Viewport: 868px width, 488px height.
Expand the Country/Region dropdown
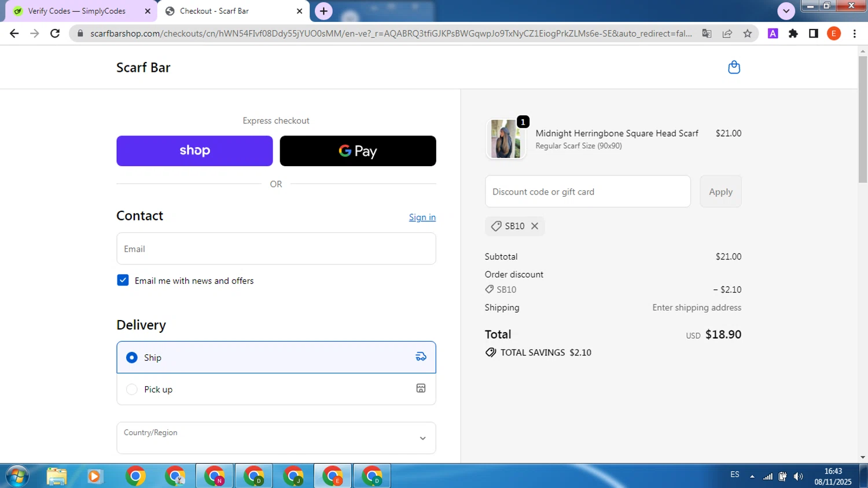click(x=276, y=438)
